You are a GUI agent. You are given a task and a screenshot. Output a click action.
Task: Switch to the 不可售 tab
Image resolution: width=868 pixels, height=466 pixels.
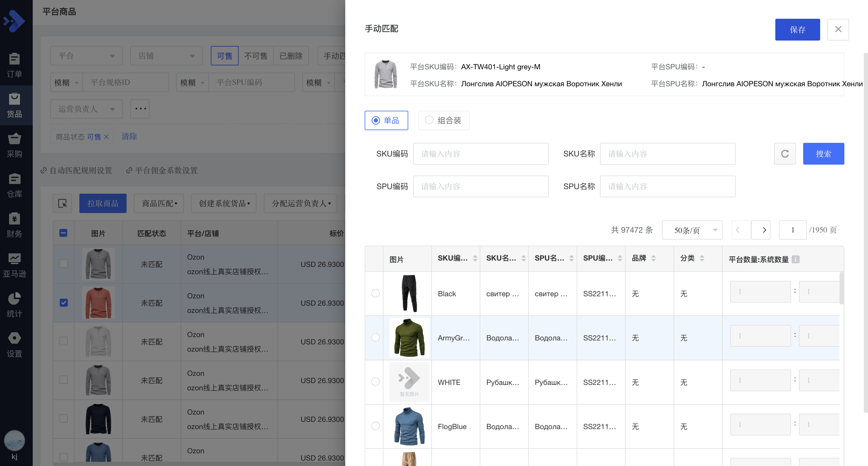pos(256,56)
